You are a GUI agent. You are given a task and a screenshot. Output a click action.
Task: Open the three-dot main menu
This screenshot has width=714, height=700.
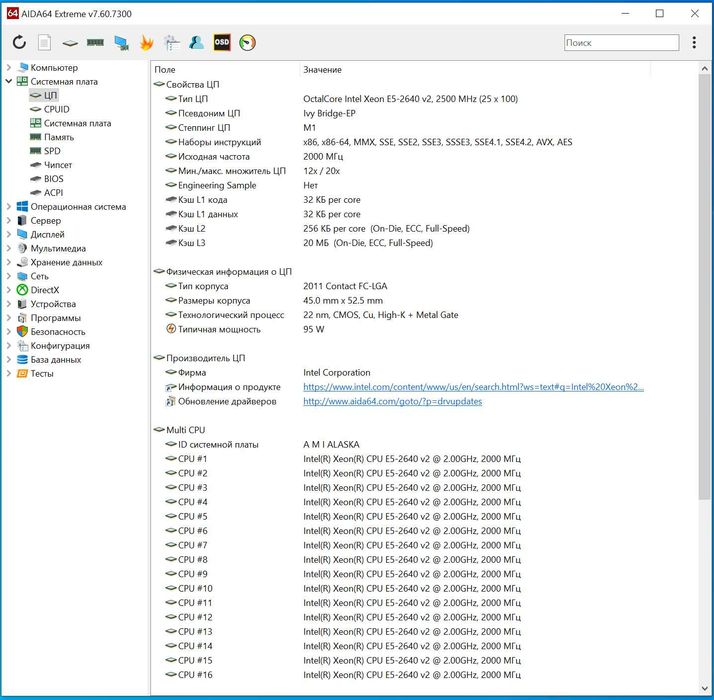coord(694,42)
